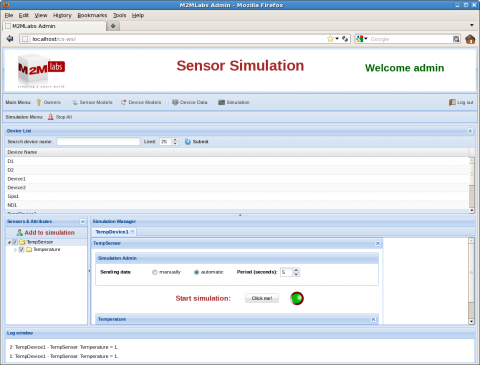
Task: Submit the device search
Action: 196,142
